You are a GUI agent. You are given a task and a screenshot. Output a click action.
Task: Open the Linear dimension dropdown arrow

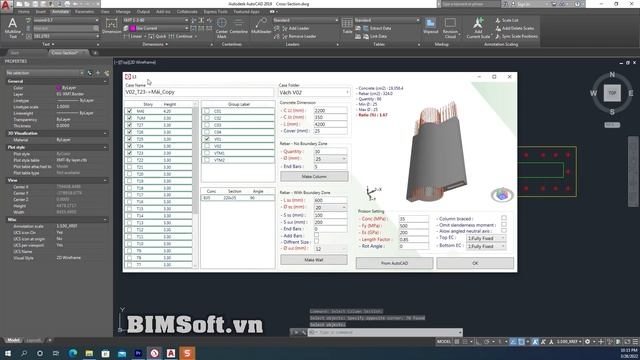pos(144,36)
